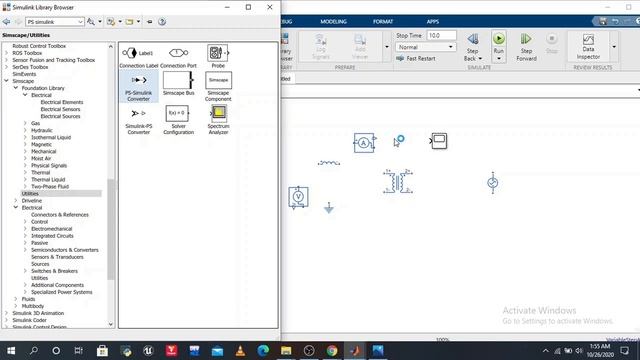Select the Probe block

pos(218,56)
